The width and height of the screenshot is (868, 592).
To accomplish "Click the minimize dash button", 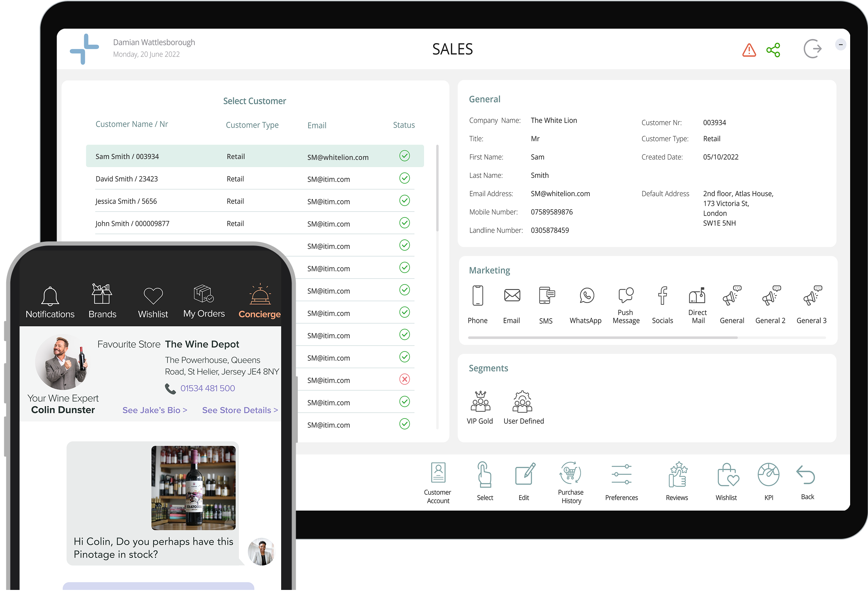I will [x=840, y=44].
